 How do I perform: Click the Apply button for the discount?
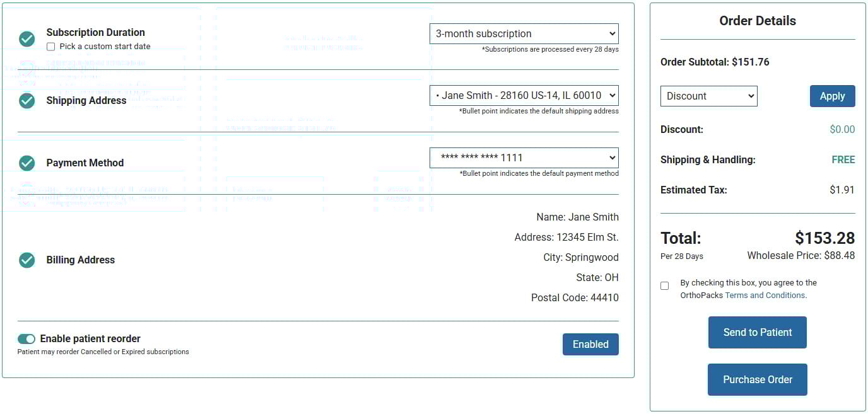point(832,96)
